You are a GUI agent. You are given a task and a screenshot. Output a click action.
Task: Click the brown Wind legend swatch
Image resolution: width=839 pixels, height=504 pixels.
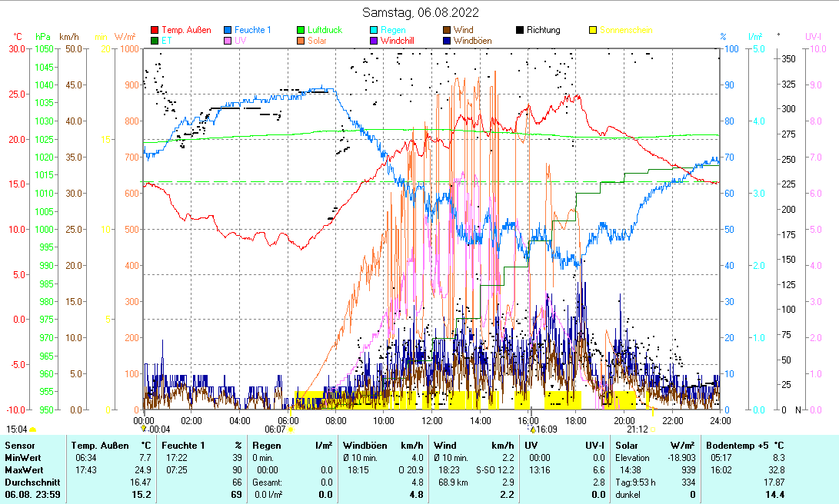[447, 30]
